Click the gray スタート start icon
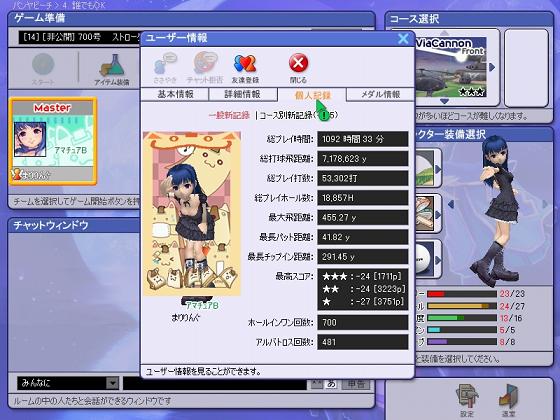 click(x=43, y=64)
